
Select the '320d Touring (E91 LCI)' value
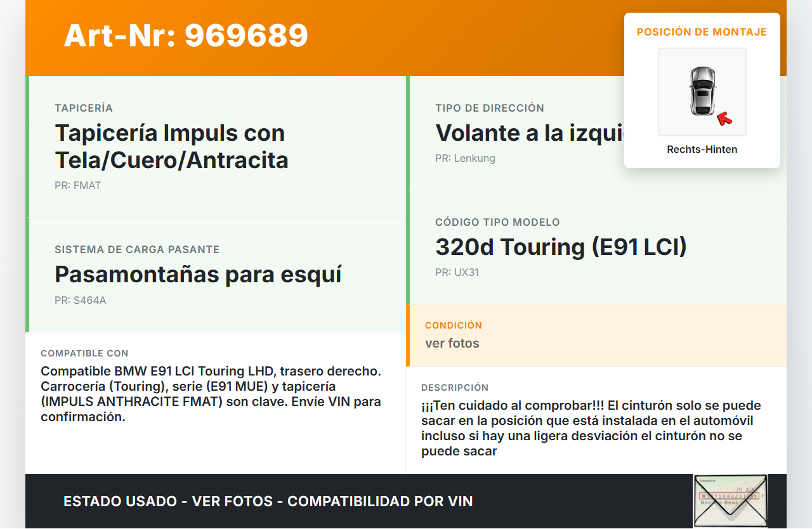tap(561, 247)
